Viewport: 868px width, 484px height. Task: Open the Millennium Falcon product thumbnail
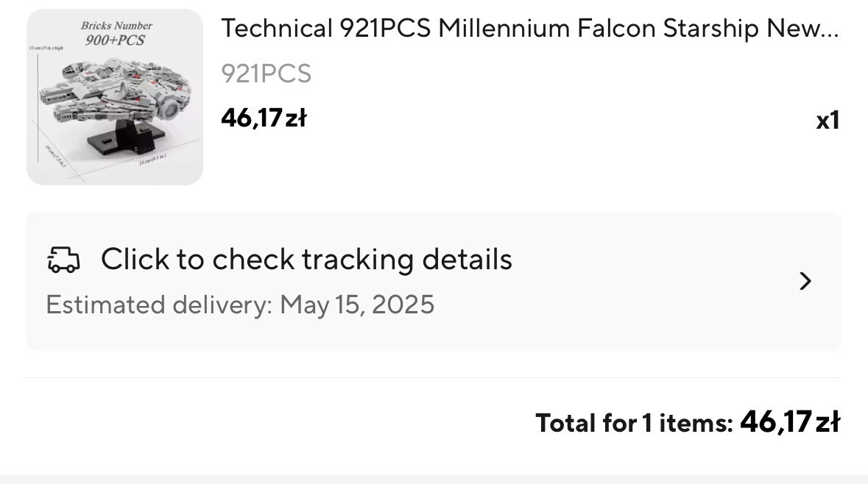(x=115, y=97)
